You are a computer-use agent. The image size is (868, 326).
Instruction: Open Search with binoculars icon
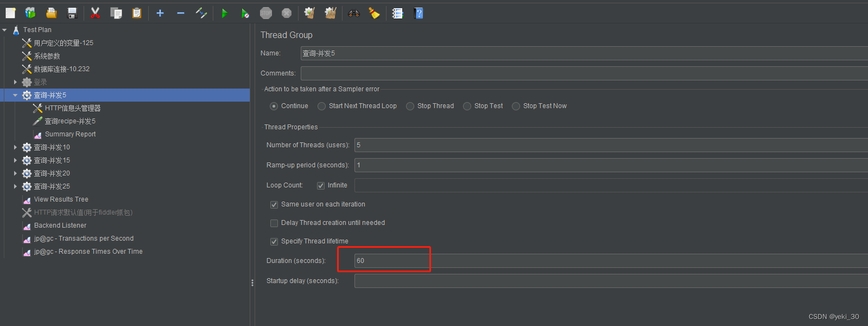[354, 13]
